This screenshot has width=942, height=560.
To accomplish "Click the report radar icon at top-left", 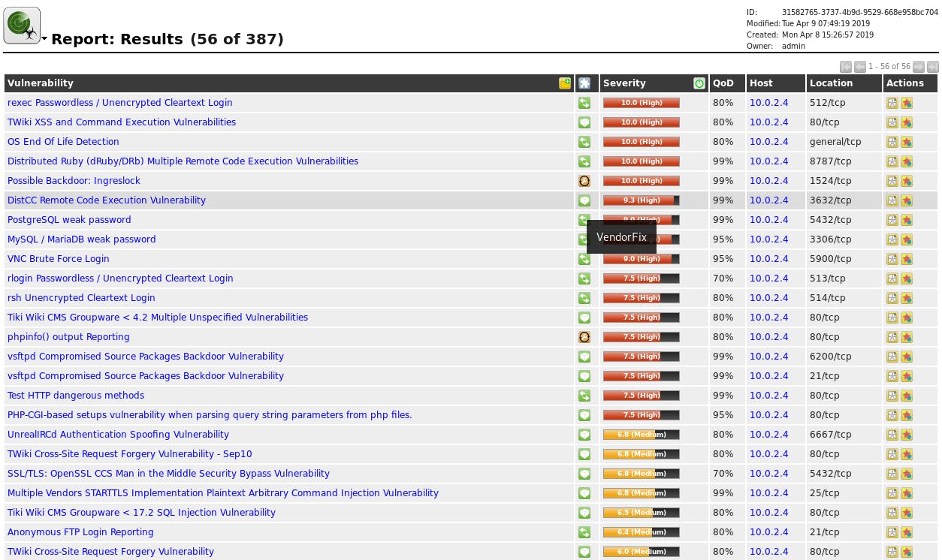I will coord(22,26).
